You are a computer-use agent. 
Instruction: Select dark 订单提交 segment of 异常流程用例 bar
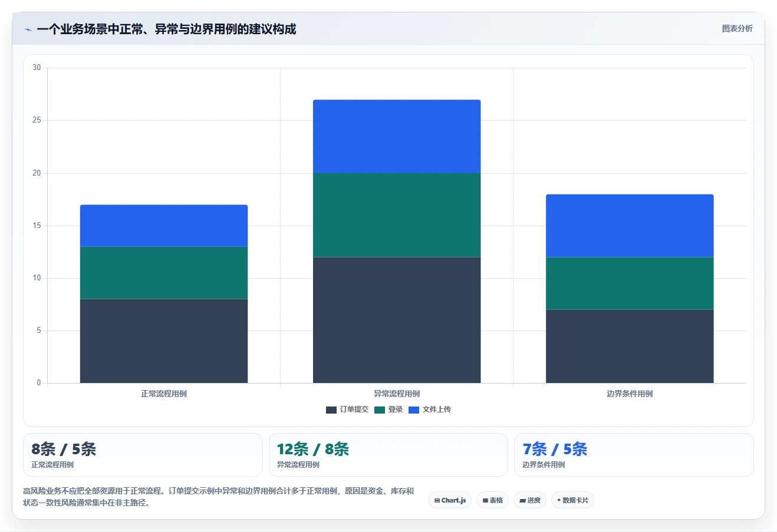[397, 320]
